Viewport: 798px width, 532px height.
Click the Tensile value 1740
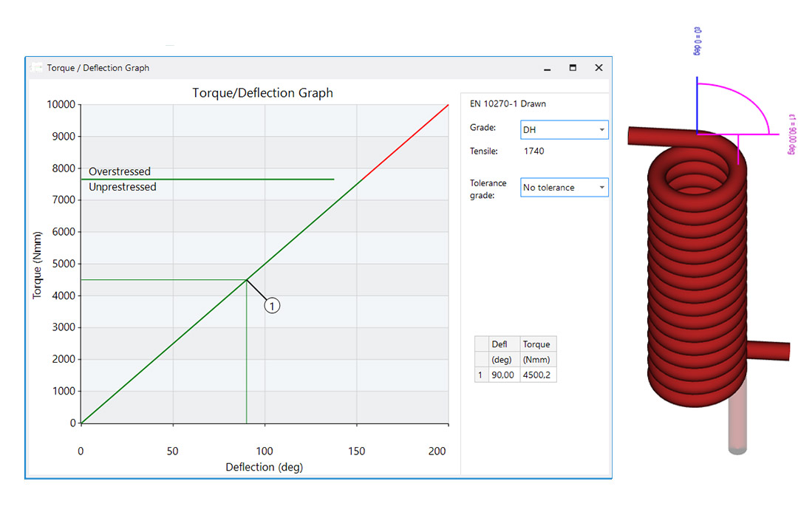[x=533, y=151]
